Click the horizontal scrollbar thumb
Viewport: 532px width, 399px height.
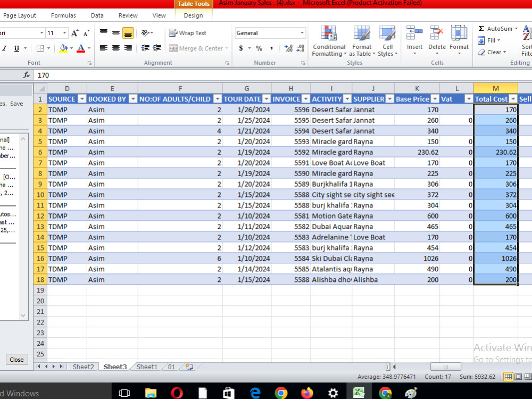click(x=445, y=367)
